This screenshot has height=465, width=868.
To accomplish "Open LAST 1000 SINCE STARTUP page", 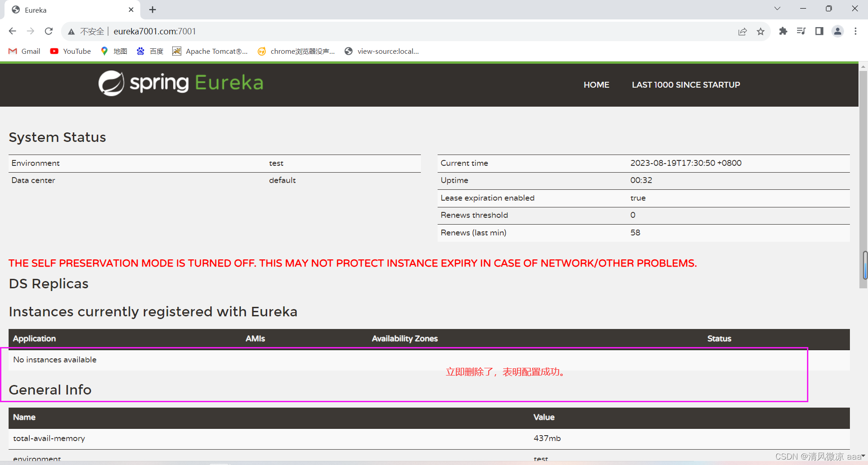I will pos(686,85).
